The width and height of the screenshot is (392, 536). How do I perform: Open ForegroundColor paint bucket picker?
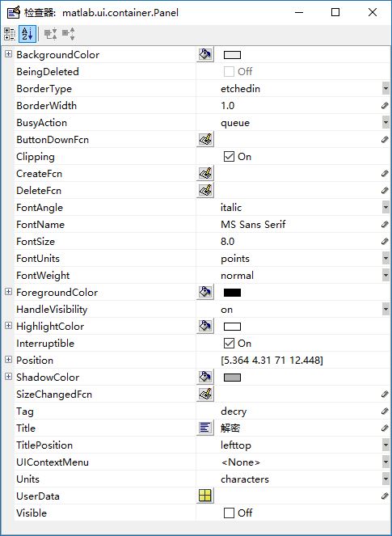click(205, 292)
